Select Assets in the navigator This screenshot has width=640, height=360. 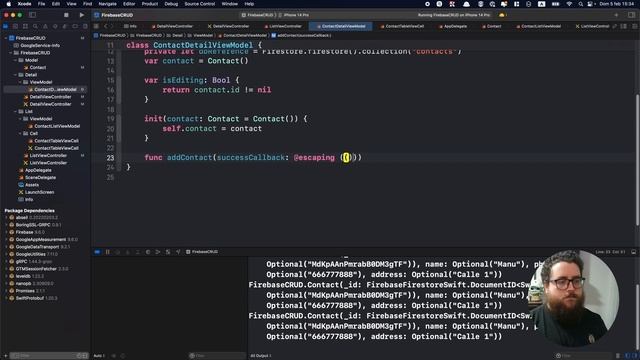pyautogui.click(x=32, y=185)
